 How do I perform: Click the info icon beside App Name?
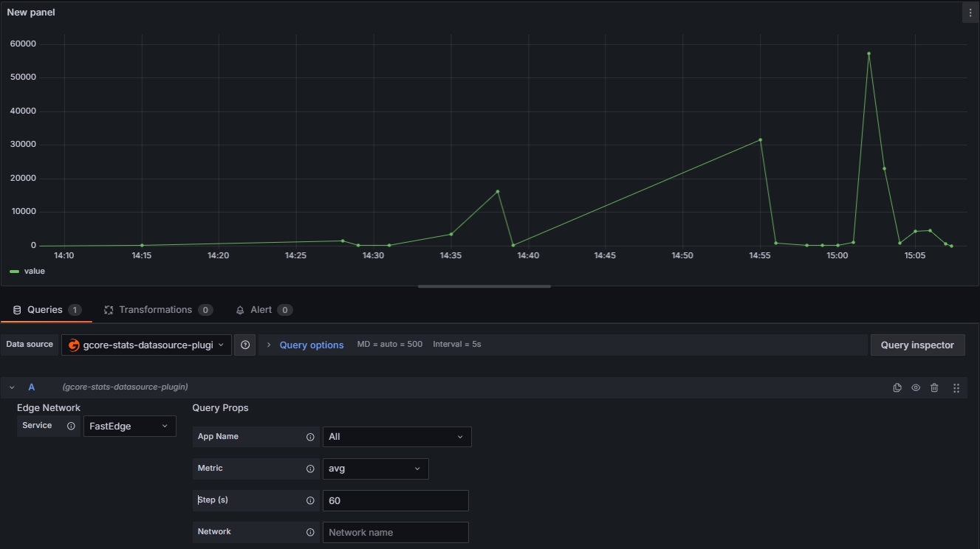309,437
